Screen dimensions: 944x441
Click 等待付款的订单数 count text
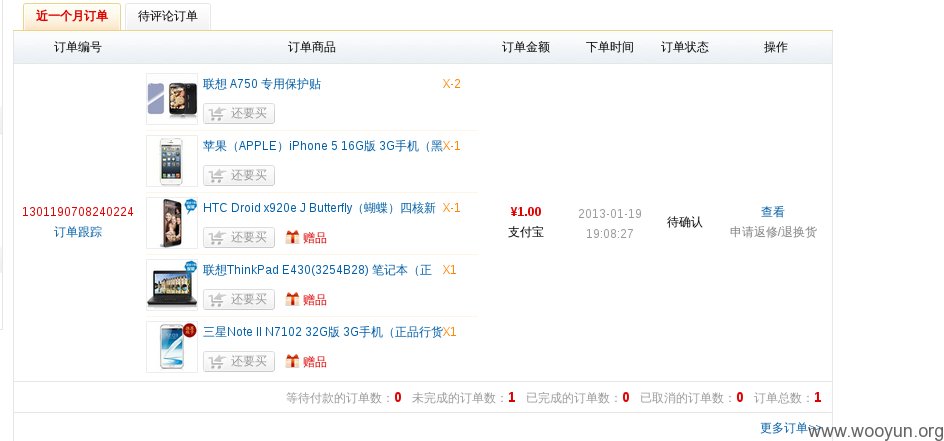coord(344,398)
